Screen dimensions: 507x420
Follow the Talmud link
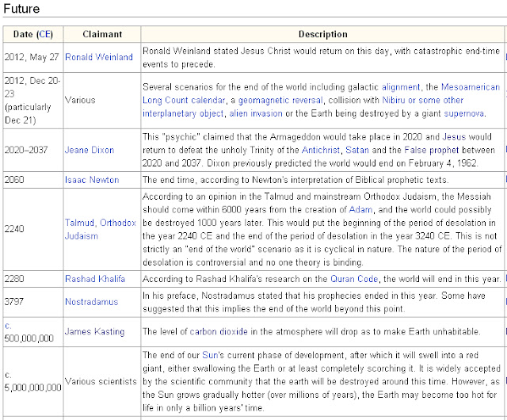tap(79, 223)
